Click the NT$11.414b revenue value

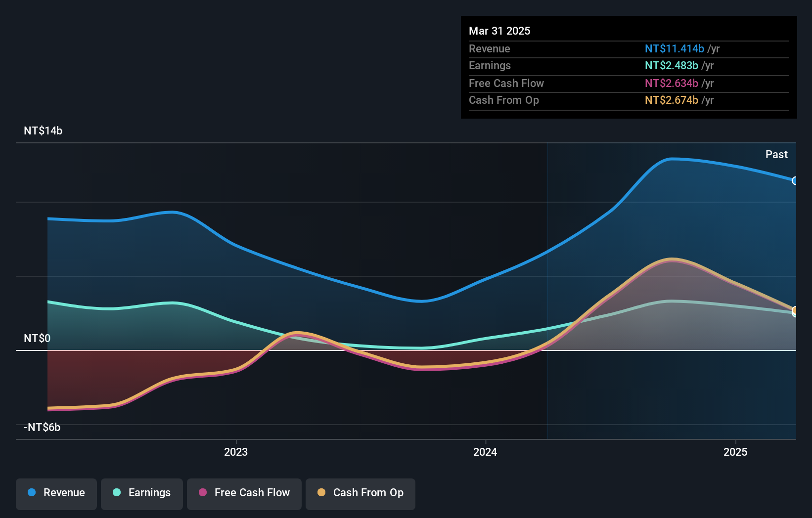675,48
